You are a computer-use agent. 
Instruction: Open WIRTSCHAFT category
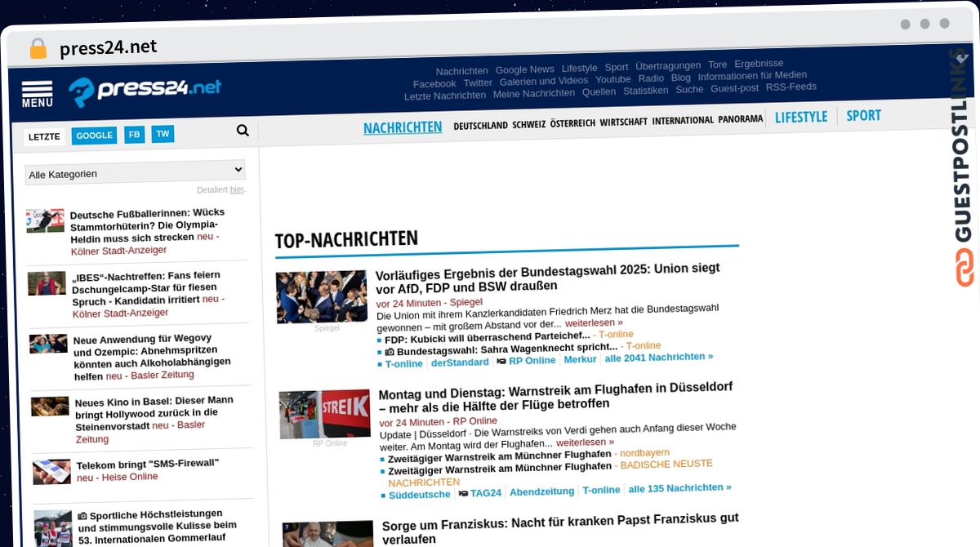click(623, 122)
